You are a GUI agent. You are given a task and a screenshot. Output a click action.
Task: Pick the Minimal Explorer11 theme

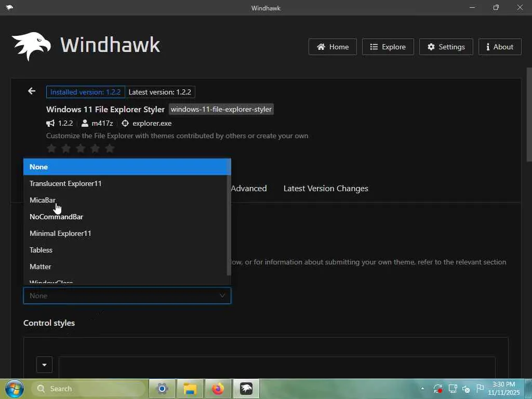click(x=125, y=233)
